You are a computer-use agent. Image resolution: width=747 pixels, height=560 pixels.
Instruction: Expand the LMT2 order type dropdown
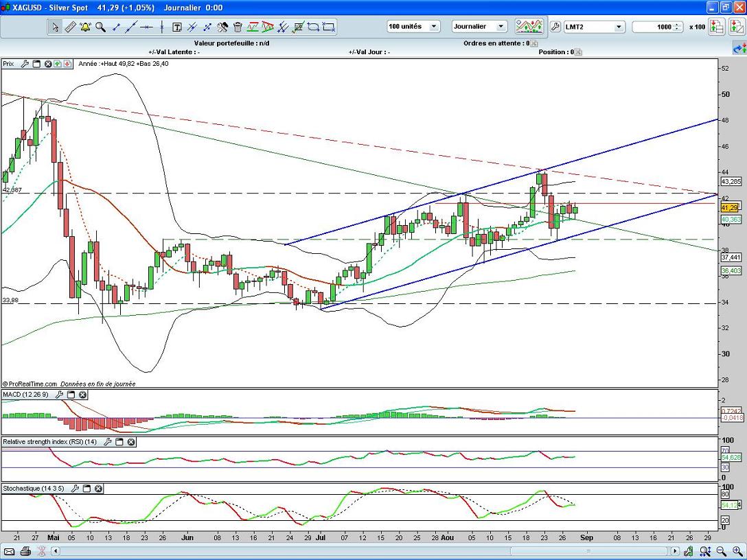pos(618,27)
